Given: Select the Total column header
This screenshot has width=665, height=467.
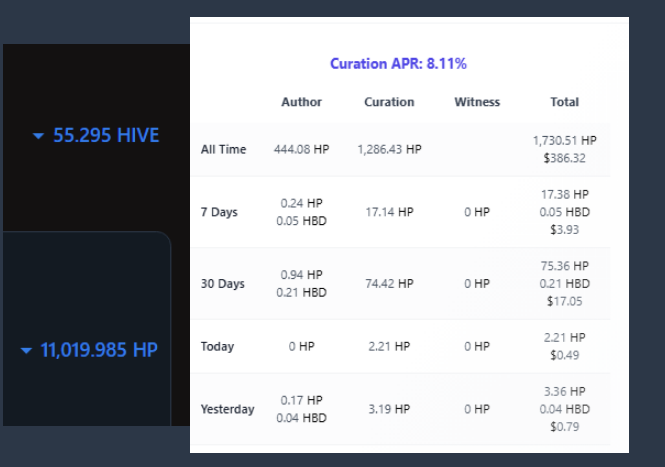Looking at the screenshot, I should click(564, 102).
